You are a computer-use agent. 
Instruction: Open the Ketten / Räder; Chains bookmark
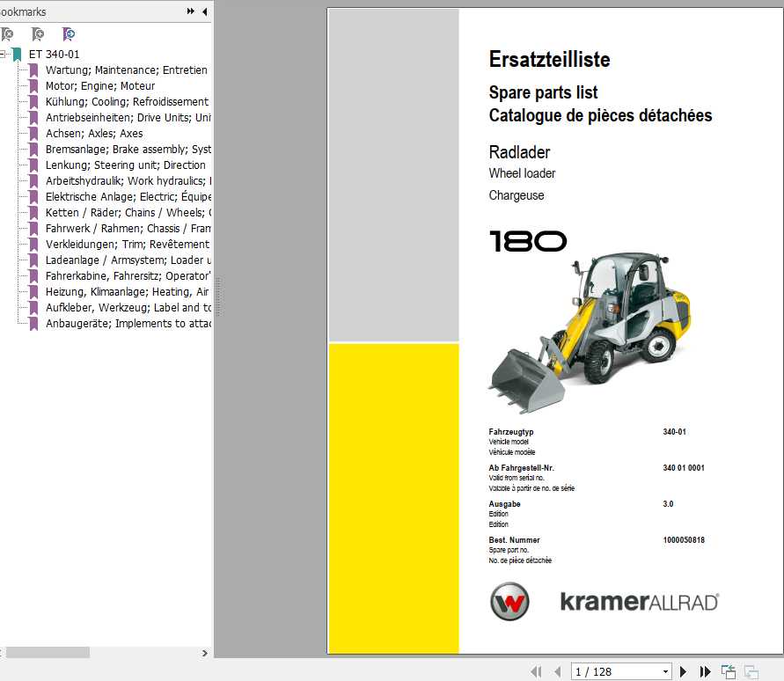[128, 213]
